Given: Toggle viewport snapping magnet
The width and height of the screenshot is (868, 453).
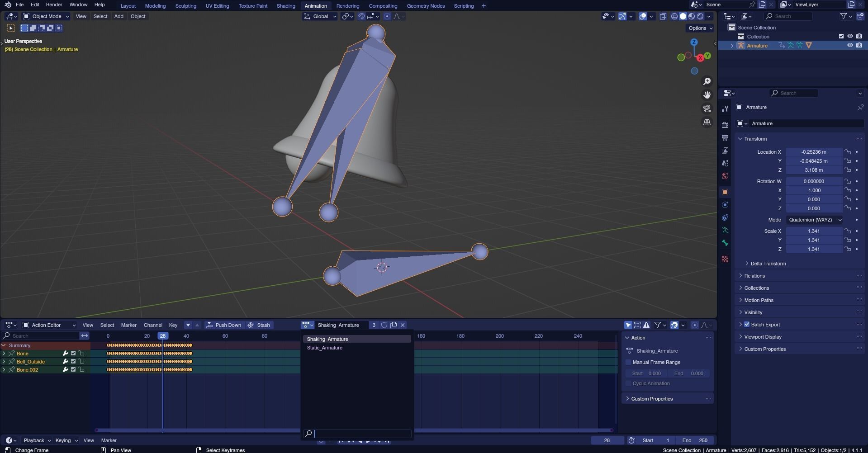Looking at the screenshot, I should pos(361,16).
